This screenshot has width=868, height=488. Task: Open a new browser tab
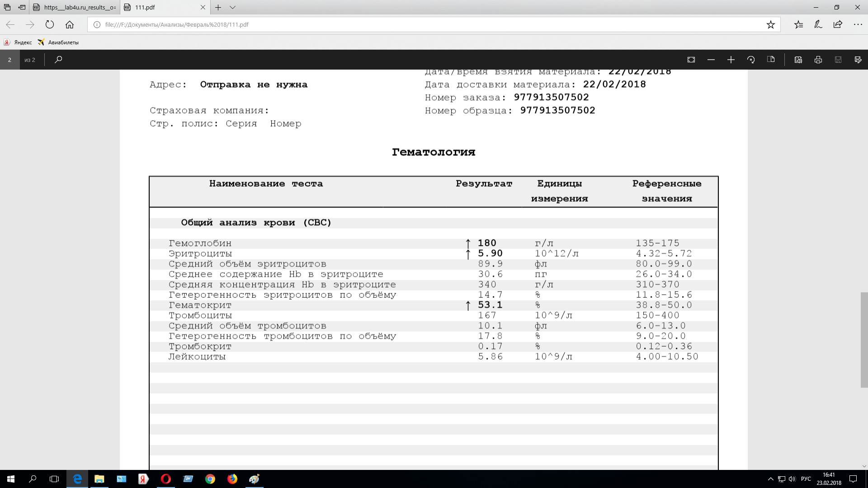(x=218, y=7)
